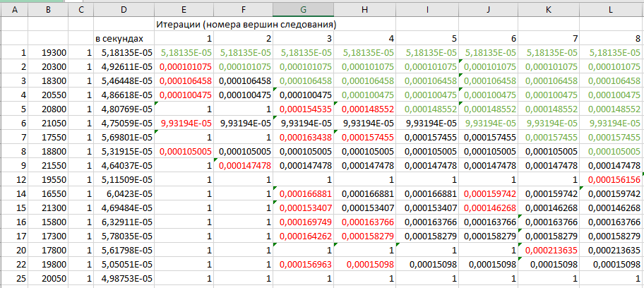Select highlighted column header G
This screenshot has width=644, height=288.
click(303, 11)
